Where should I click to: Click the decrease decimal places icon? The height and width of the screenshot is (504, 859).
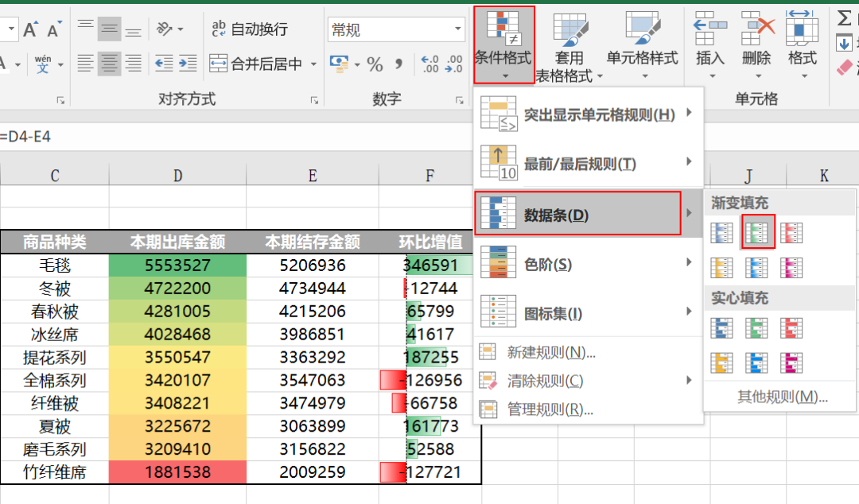454,64
